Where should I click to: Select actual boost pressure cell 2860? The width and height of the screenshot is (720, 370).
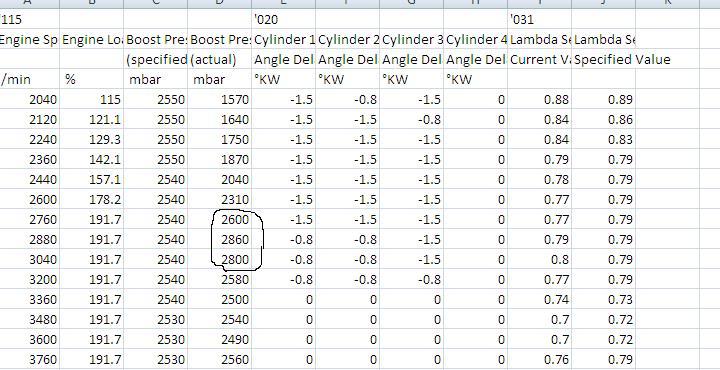click(x=219, y=240)
